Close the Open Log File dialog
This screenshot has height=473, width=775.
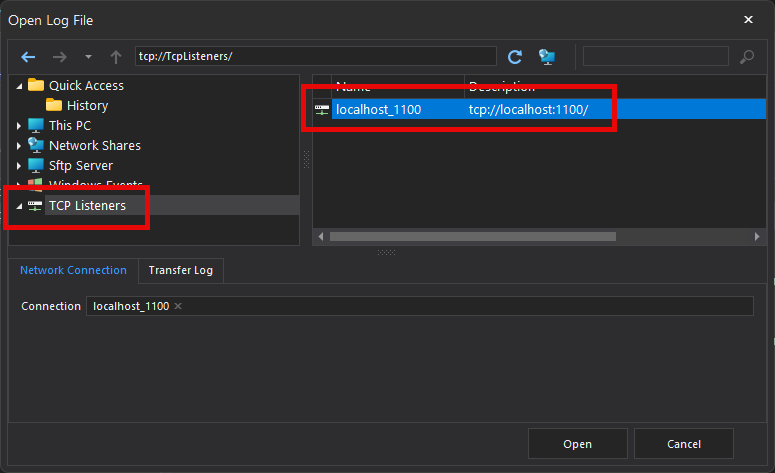(748, 19)
